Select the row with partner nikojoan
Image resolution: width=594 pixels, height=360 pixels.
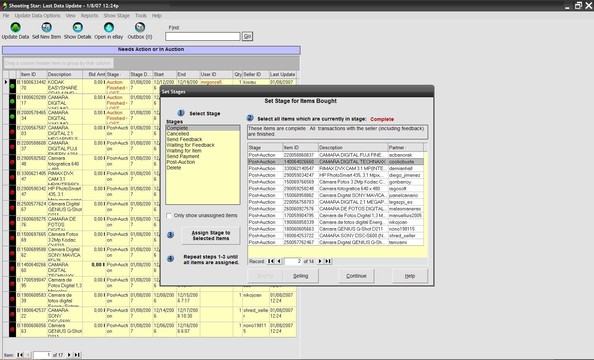pos(336,222)
